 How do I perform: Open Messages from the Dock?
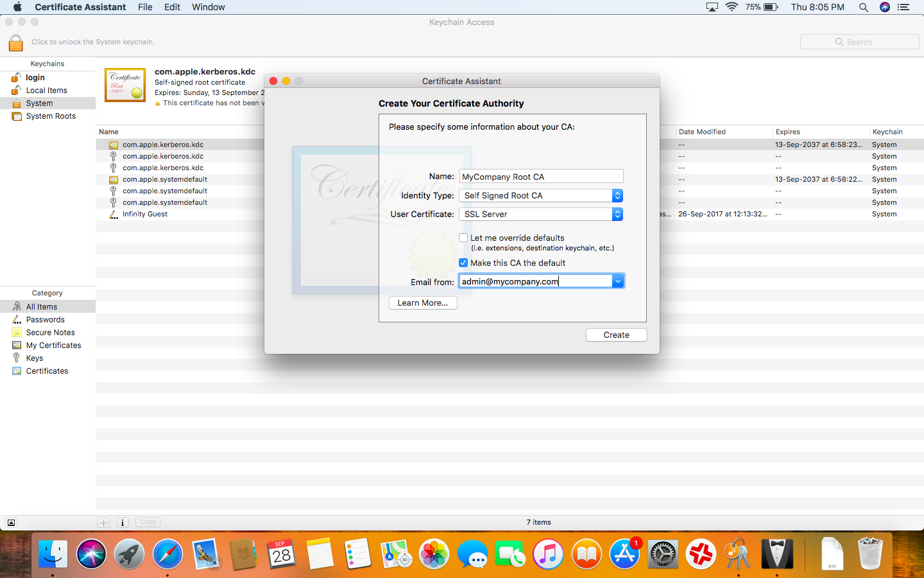(x=473, y=554)
